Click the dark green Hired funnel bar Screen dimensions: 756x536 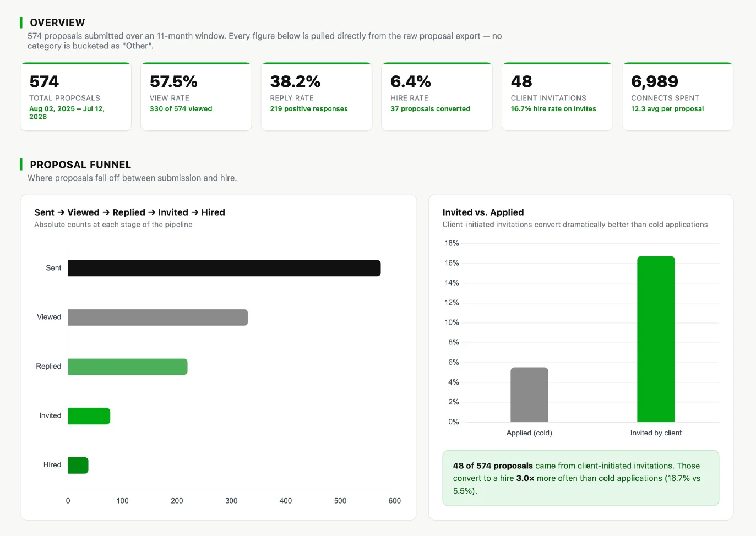[x=78, y=465]
